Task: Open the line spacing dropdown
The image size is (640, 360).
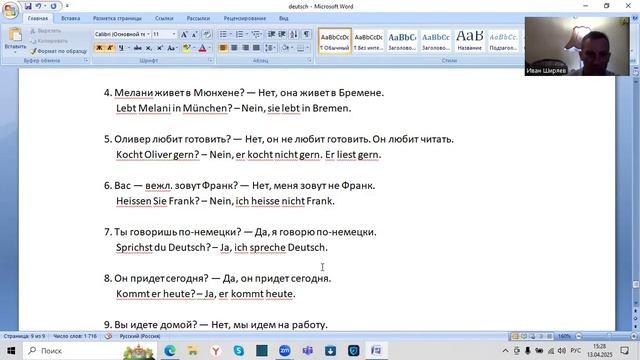Action: point(270,48)
